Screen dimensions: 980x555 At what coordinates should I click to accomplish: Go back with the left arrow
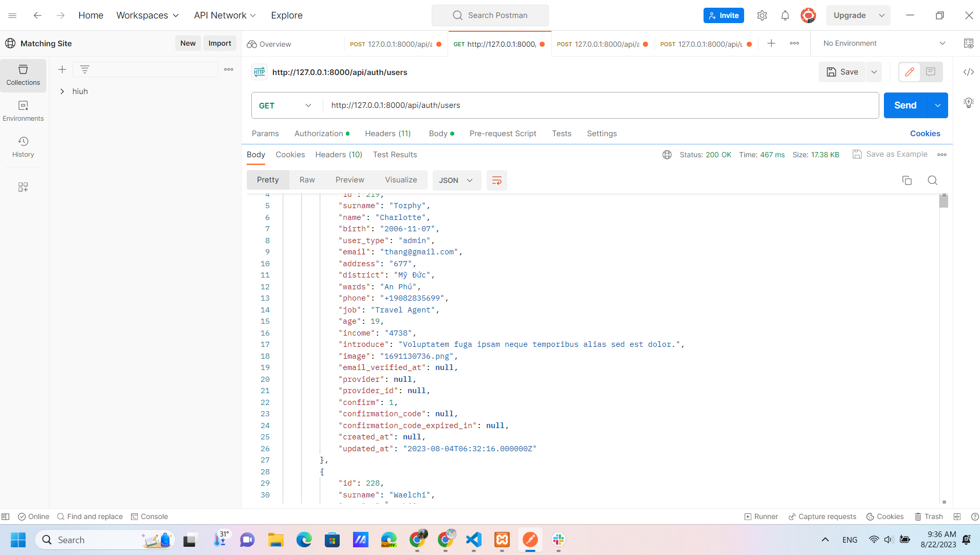38,15
